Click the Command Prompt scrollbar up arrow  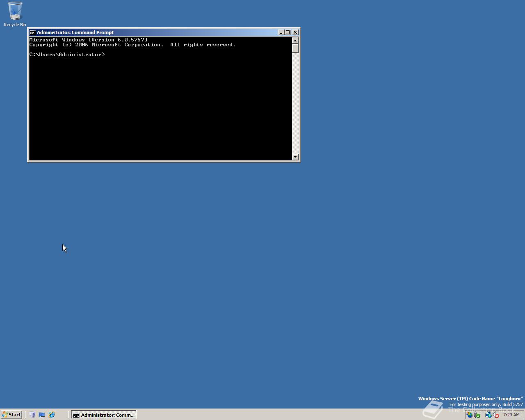point(295,40)
